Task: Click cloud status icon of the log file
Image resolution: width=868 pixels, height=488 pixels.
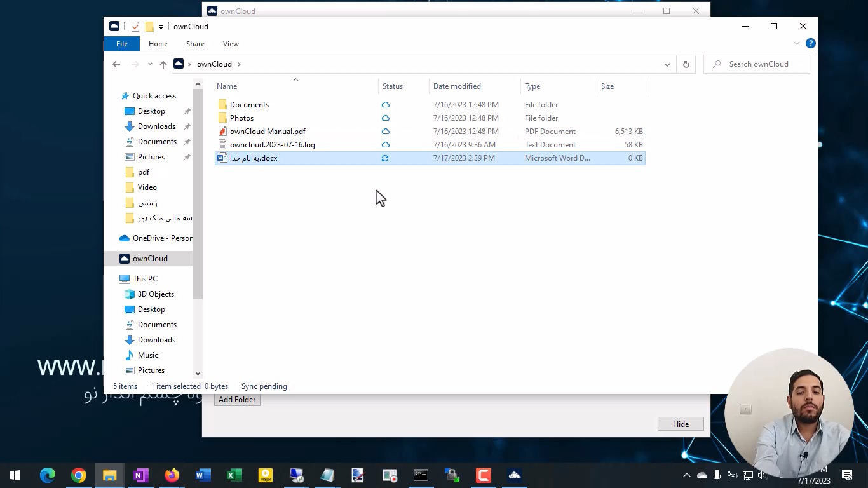Action: pos(385,145)
